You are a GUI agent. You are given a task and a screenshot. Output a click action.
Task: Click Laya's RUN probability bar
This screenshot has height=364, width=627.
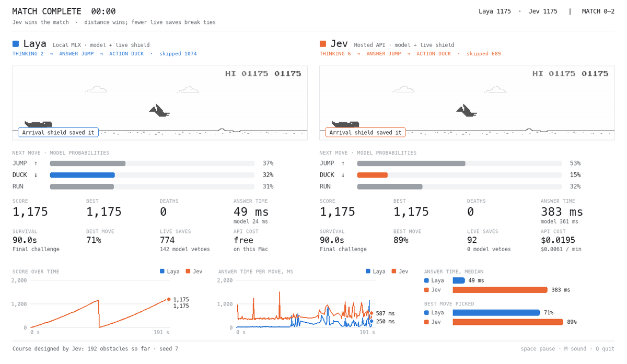[x=82, y=186]
